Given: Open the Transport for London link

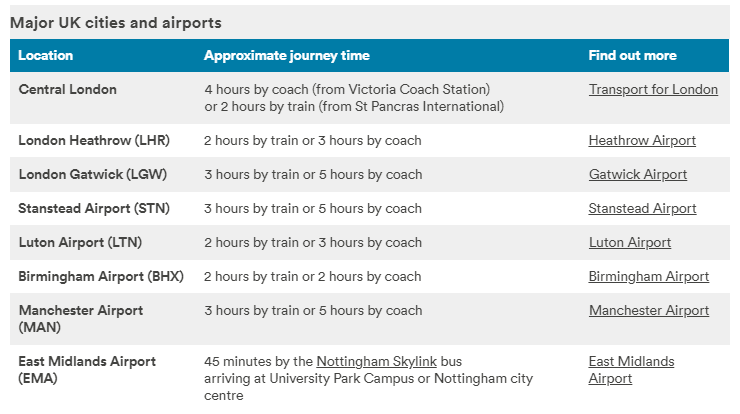Looking at the screenshot, I should [x=653, y=89].
